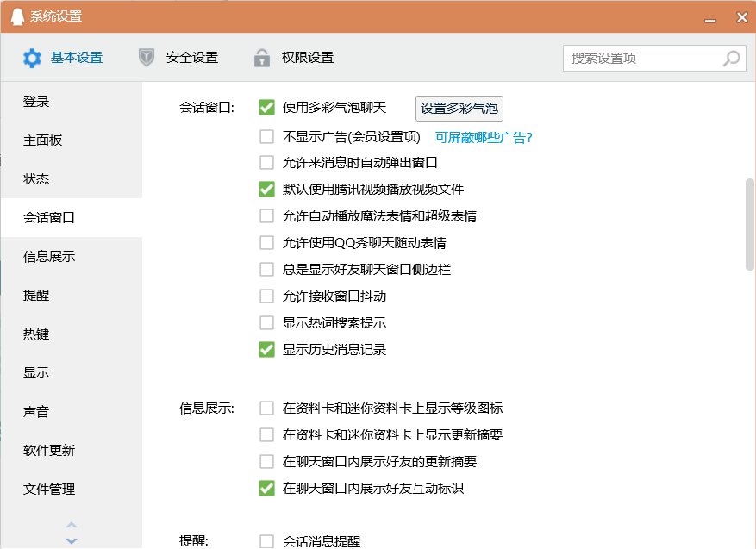Enable 允许接收窗口抖动
Viewport: 756px width, 549px height.
tap(266, 297)
